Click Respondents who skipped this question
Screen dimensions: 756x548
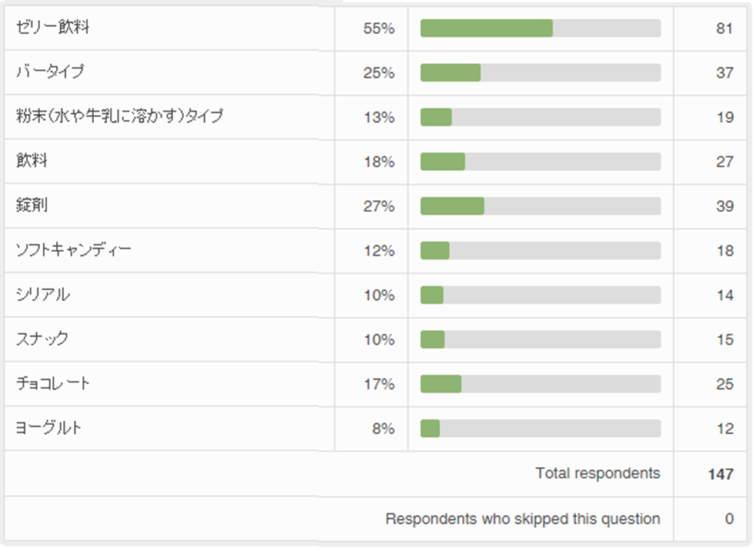click(522, 519)
